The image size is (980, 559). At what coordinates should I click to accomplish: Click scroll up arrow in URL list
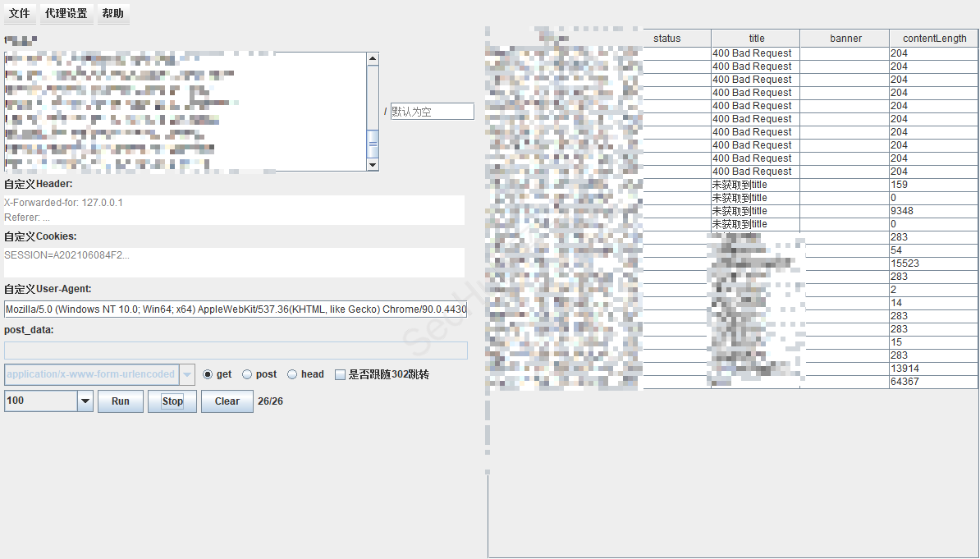click(x=373, y=59)
